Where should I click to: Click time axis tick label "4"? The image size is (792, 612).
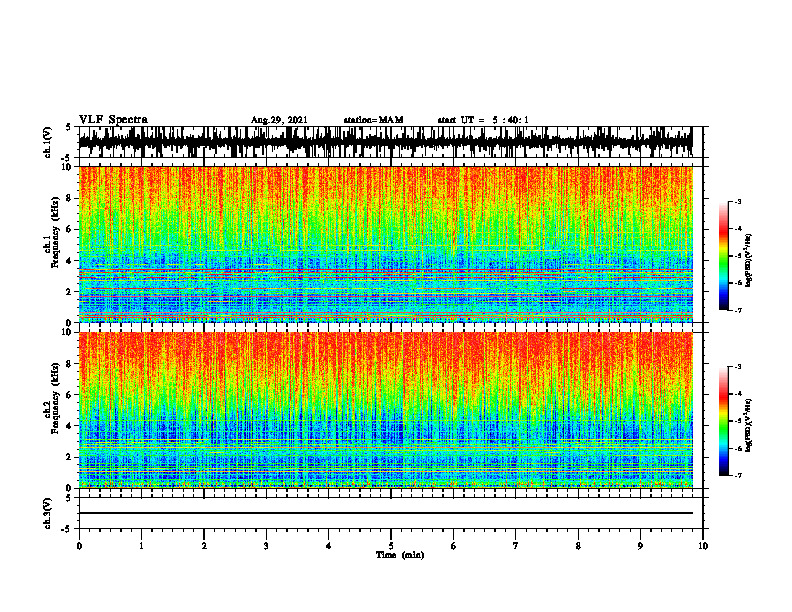click(329, 546)
